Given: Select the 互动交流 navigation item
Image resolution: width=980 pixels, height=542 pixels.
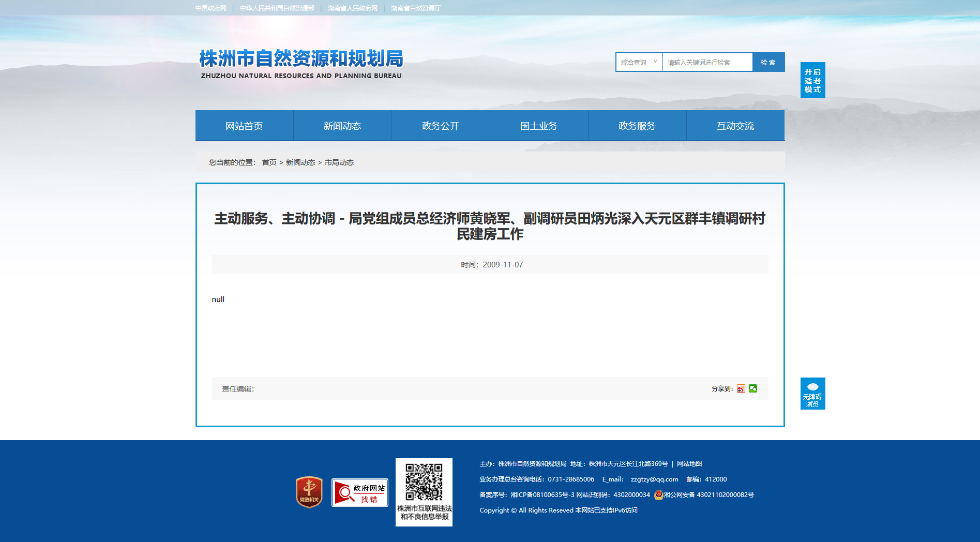Looking at the screenshot, I should 735,126.
